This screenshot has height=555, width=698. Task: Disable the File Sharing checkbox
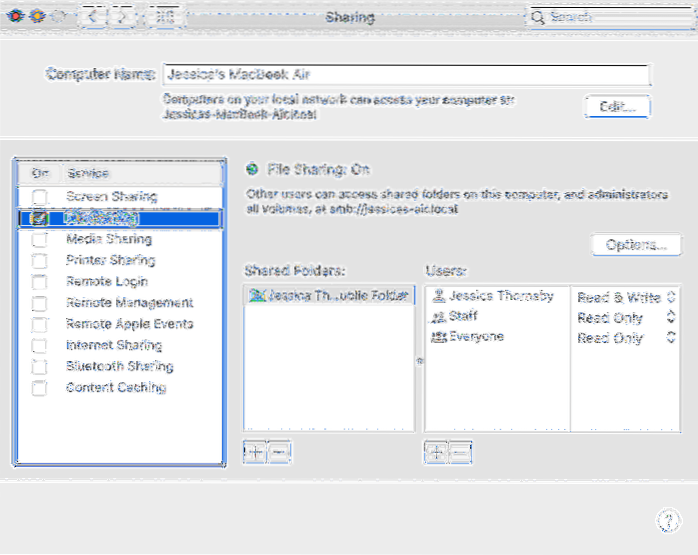tap(39, 218)
